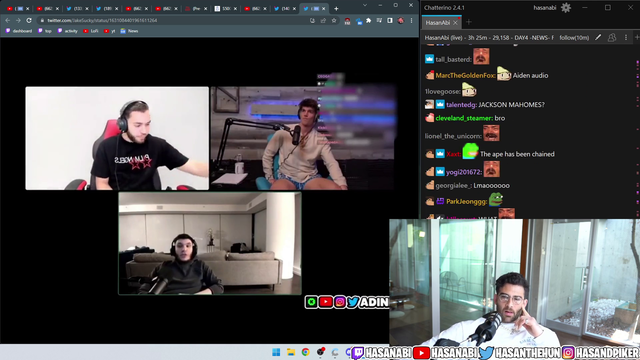Add a new split with the header plus icon
This screenshot has height=360, width=640.
click(x=637, y=38)
